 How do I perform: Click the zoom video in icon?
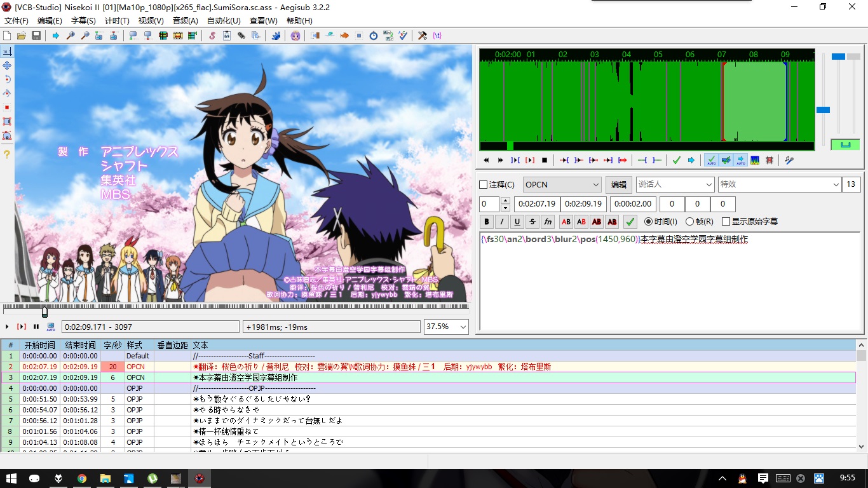point(71,36)
